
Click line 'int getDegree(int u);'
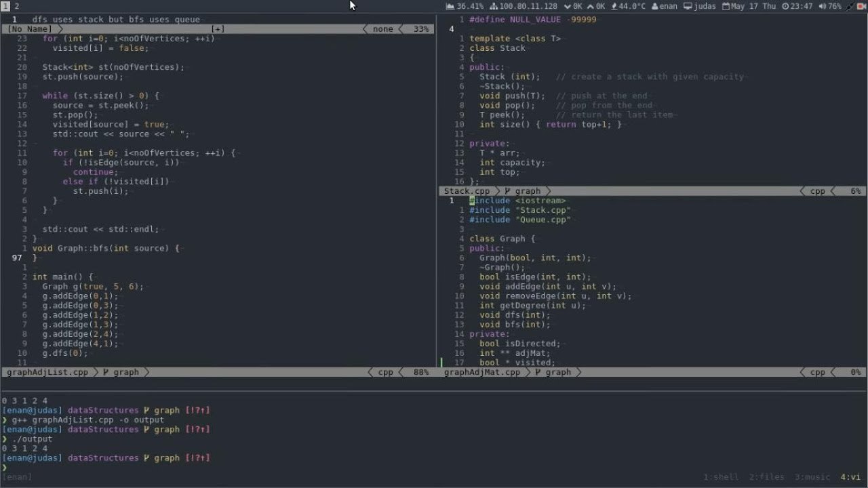click(x=532, y=306)
